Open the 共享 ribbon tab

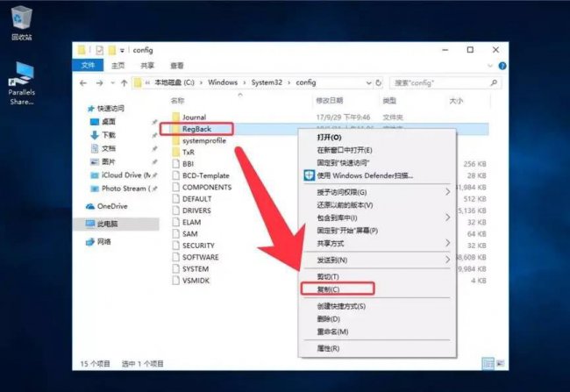click(x=147, y=66)
